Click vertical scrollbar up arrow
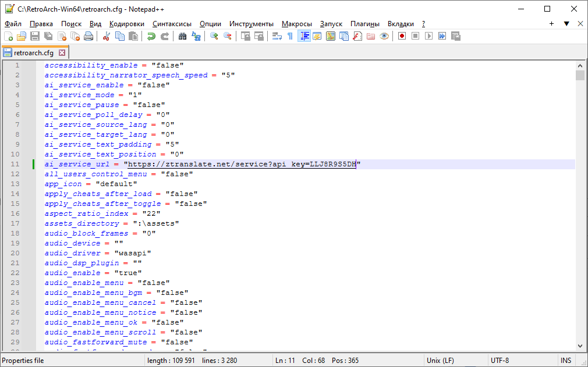Viewport: 588px width, 367px height. pyautogui.click(x=580, y=65)
